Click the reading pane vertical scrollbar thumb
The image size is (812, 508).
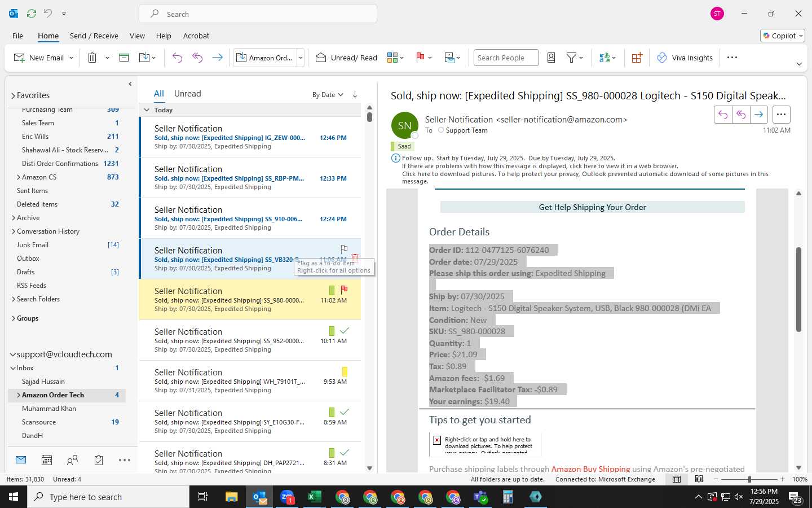[798, 290]
